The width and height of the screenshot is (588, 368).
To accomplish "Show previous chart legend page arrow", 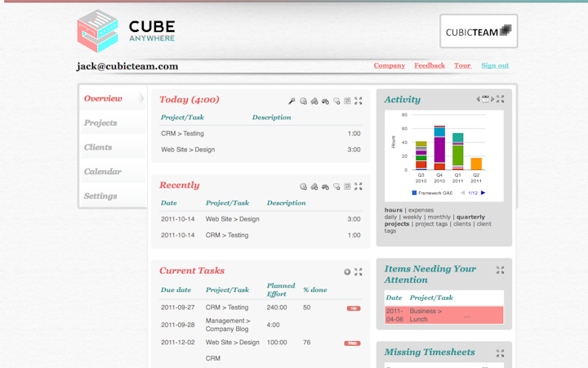I will pyautogui.click(x=463, y=193).
